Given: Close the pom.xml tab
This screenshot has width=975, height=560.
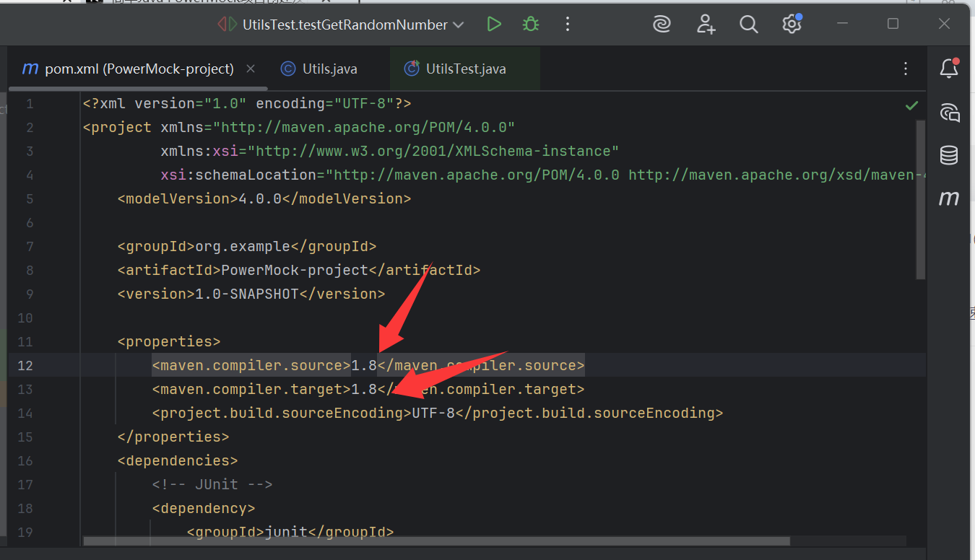Looking at the screenshot, I should click(x=250, y=69).
